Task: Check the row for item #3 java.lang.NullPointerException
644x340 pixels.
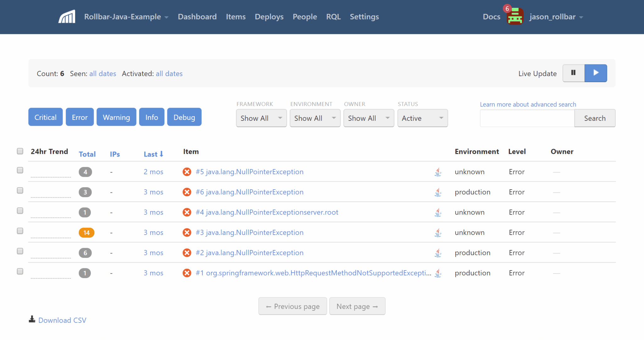Action: 20,231
